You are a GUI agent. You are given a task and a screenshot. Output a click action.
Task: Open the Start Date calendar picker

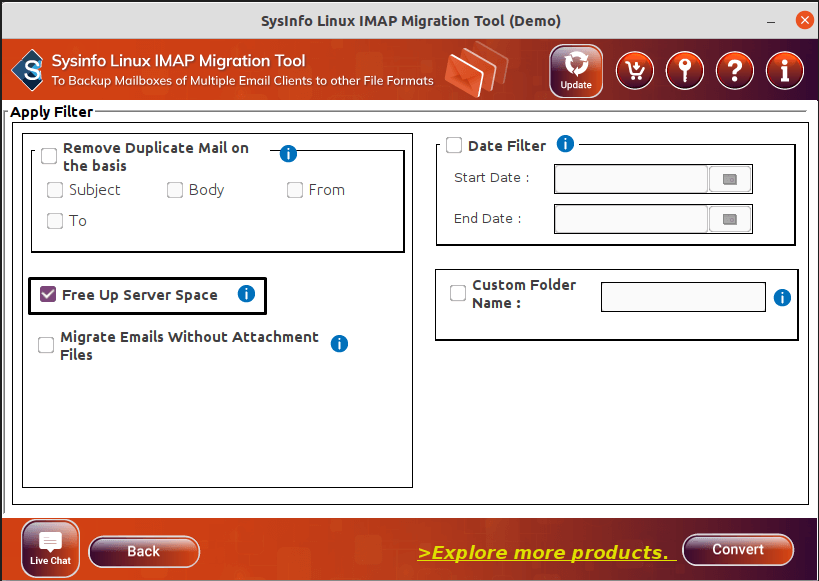(x=730, y=179)
